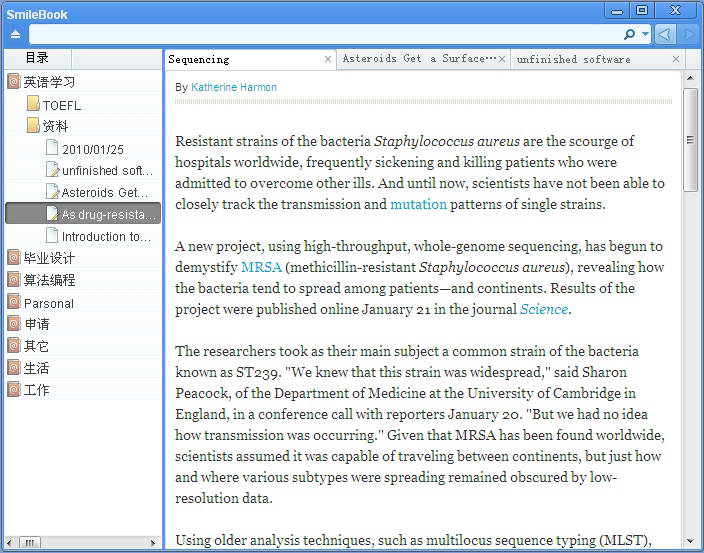Select the 申请 notebook label
This screenshot has width=704, height=553.
point(36,324)
